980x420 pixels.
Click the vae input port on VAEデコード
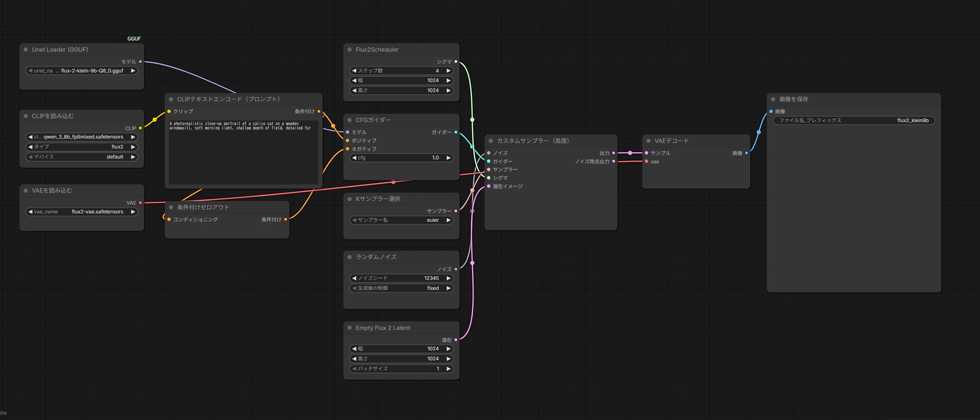coord(646,161)
